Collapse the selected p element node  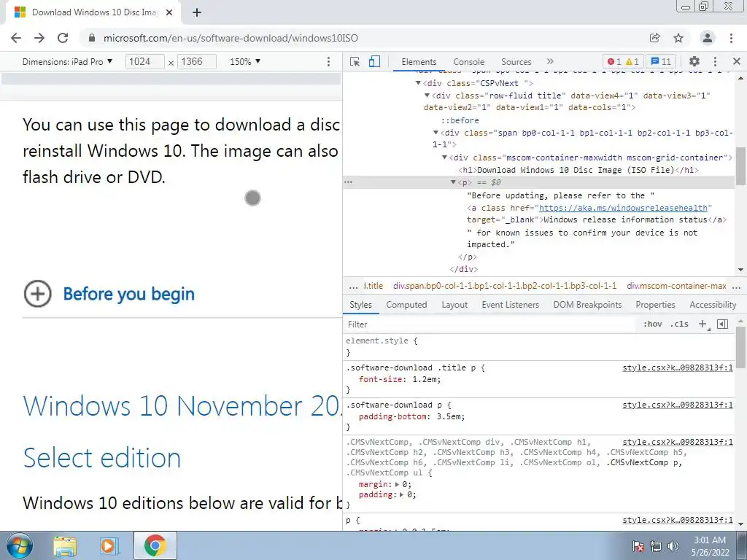pyautogui.click(x=453, y=182)
